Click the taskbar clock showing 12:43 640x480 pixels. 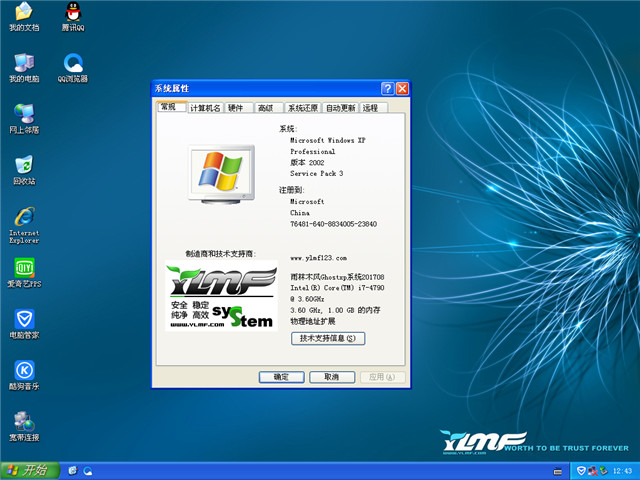pos(622,471)
